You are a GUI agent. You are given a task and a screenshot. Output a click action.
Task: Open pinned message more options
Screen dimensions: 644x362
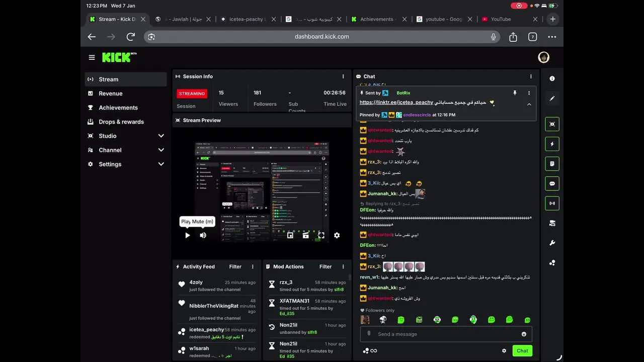click(529, 93)
